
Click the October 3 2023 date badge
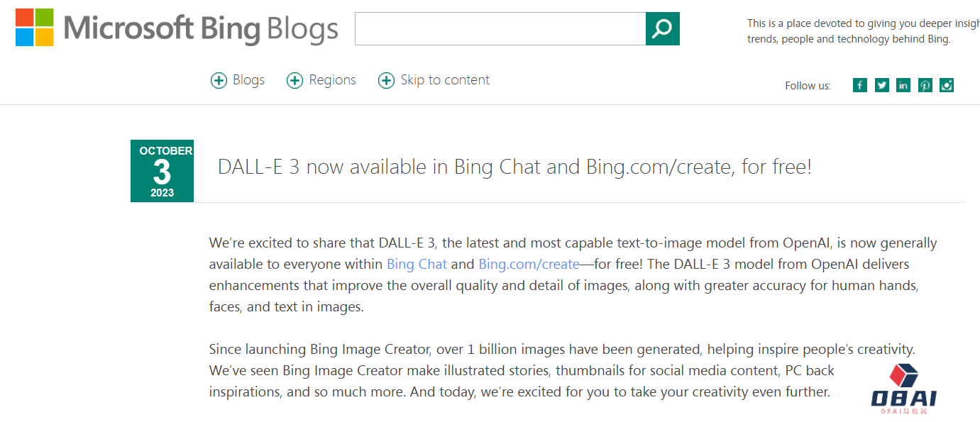[x=162, y=171]
